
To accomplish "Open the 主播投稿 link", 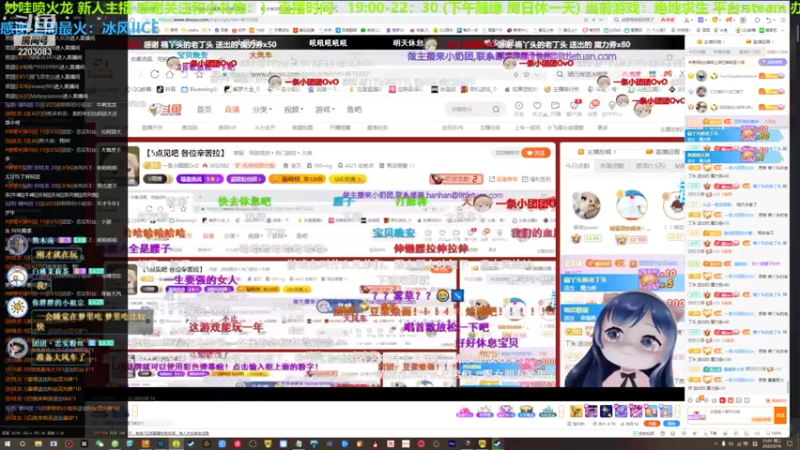I will [596, 152].
